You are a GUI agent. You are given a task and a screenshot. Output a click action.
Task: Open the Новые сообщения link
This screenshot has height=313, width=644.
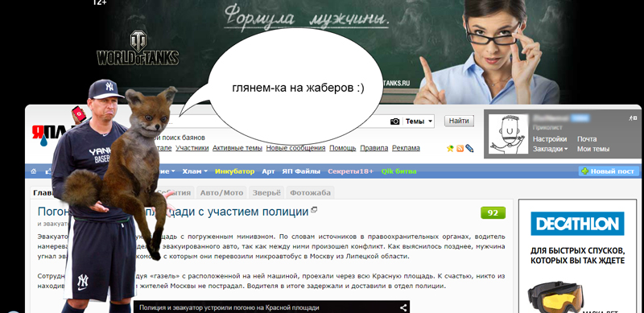(x=295, y=148)
